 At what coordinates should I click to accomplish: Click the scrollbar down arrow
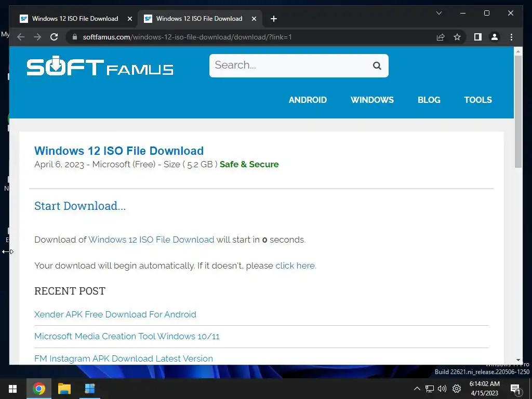coord(518,360)
